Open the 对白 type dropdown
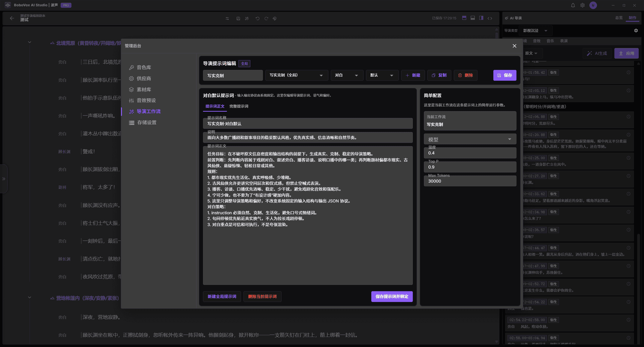Image resolution: width=644 pixels, height=347 pixels. tap(346, 75)
